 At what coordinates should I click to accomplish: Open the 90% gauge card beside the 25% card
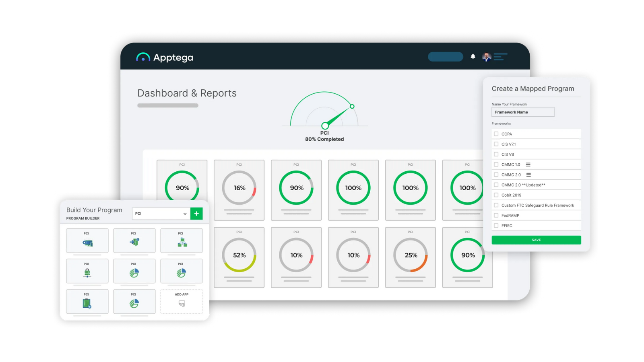click(x=468, y=257)
